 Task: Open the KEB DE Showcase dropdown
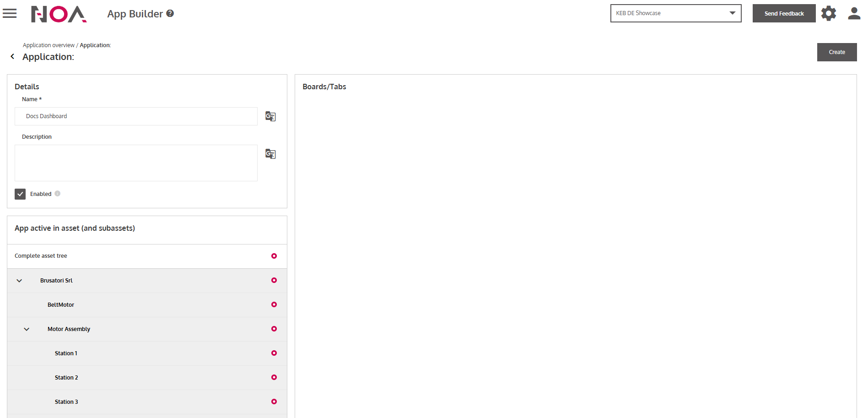675,13
